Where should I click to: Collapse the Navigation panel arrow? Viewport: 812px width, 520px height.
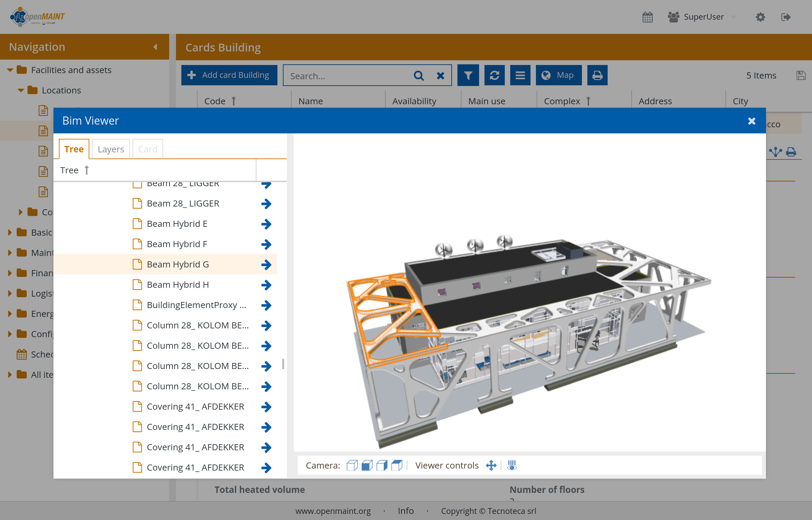(155, 47)
